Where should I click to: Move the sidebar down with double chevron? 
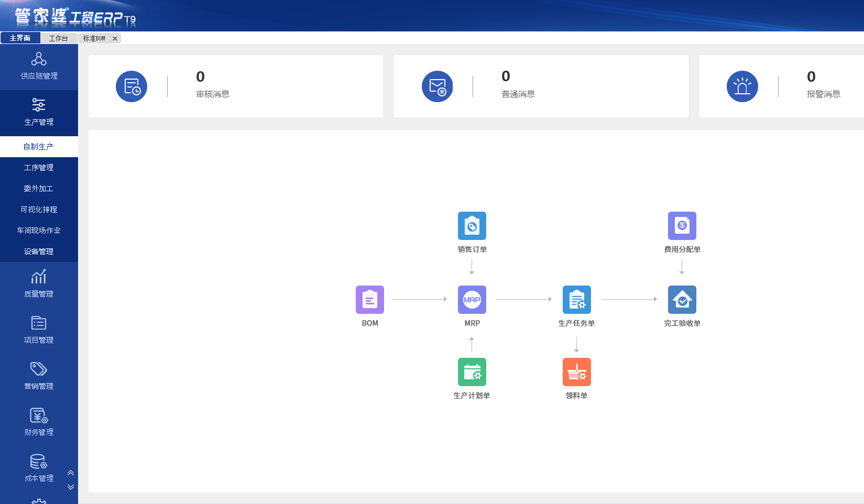71,487
